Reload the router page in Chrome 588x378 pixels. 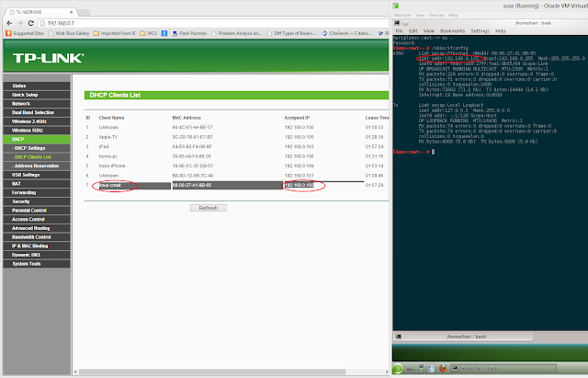click(x=30, y=23)
